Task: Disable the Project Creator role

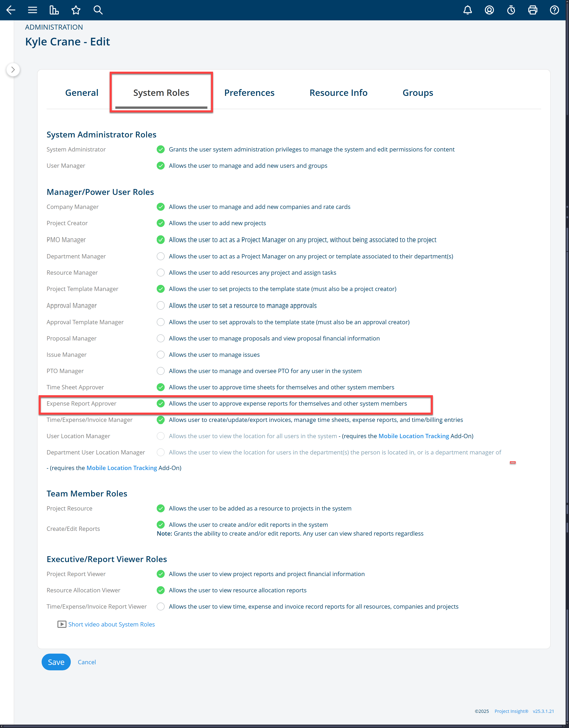Action: 161,223
